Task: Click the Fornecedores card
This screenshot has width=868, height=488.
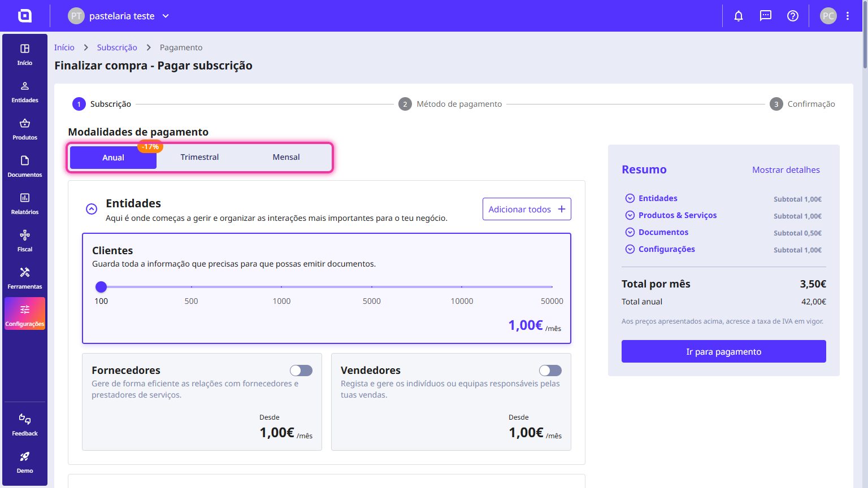Action: (202, 402)
